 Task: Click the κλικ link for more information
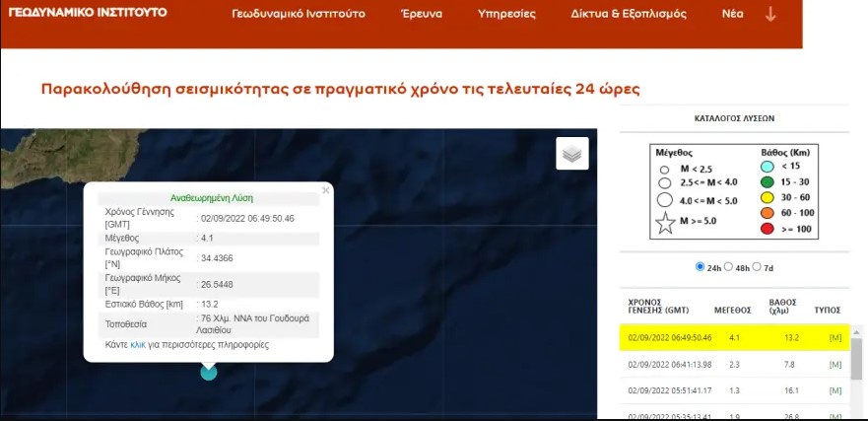pyautogui.click(x=138, y=344)
